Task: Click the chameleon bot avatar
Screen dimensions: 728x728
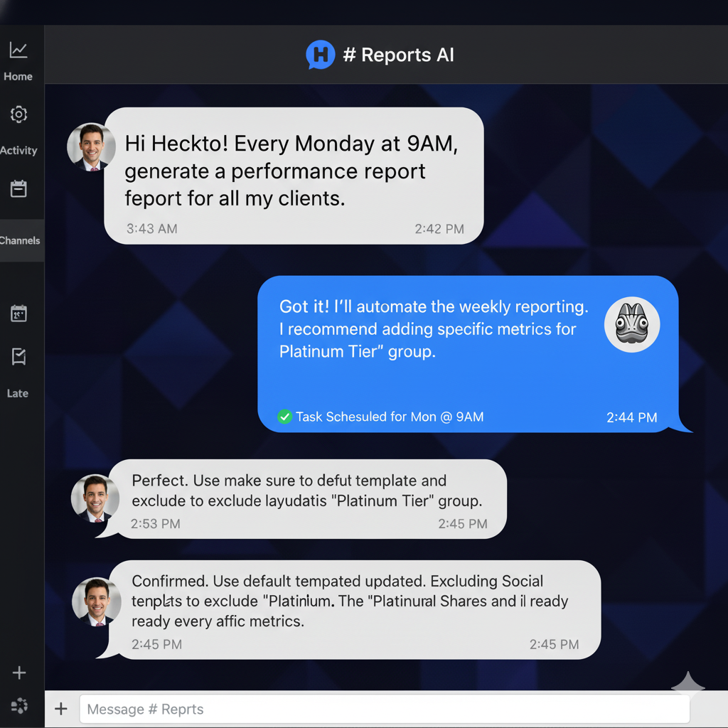Action: pyautogui.click(x=631, y=325)
